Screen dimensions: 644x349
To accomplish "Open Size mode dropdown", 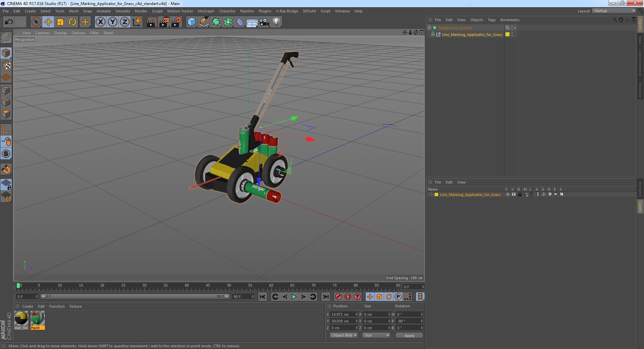I will point(376,335).
